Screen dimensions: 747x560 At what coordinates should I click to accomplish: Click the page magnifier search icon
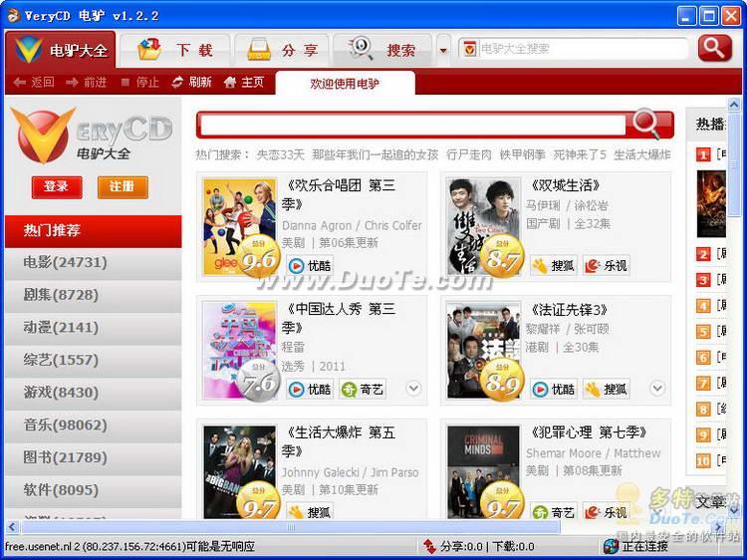[648, 124]
